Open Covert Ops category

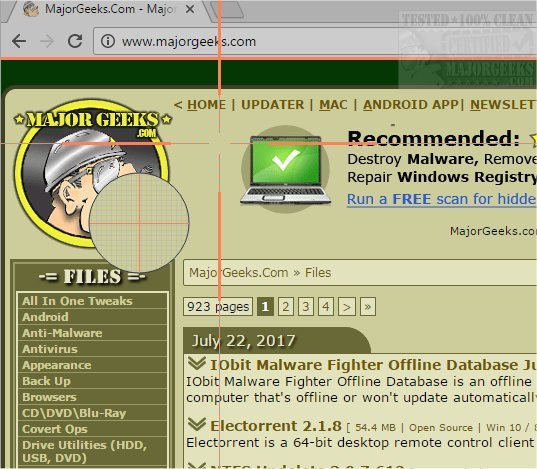55,429
